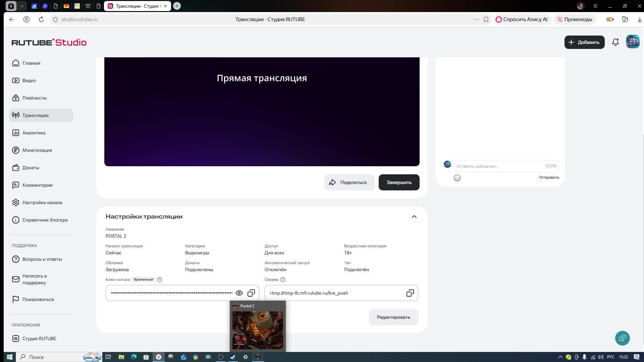Copy the stream key to clipboard

[x=251, y=293]
